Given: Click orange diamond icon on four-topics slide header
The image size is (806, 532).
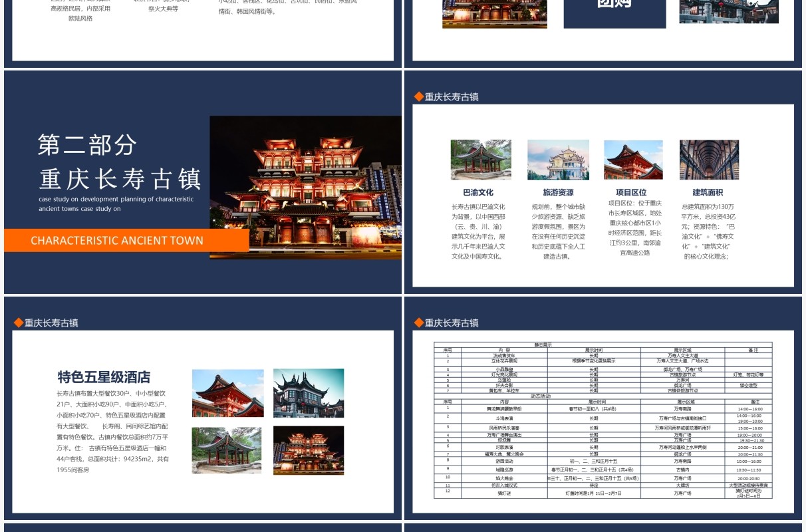Looking at the screenshot, I should tap(419, 96).
